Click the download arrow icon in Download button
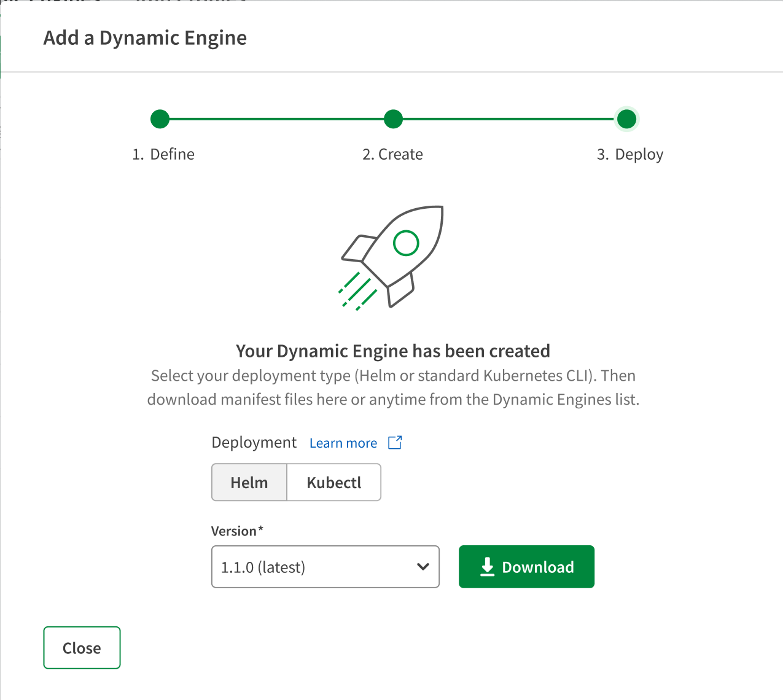Viewport: 783px width, 700px height. click(487, 567)
